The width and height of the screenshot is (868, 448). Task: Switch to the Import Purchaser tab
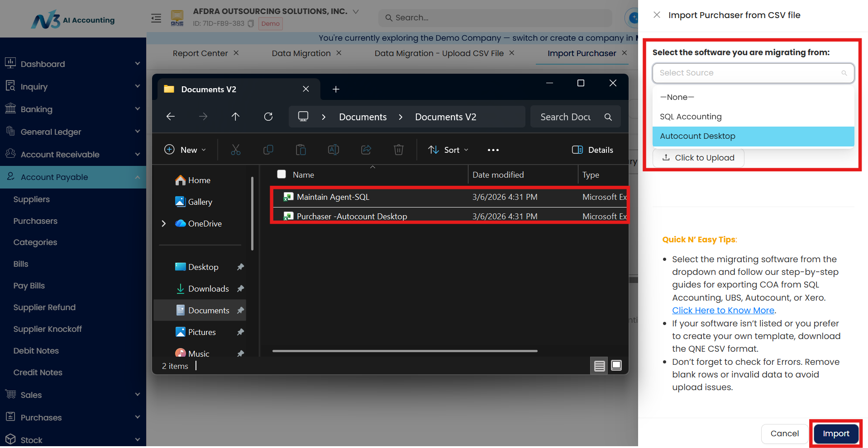coord(582,53)
